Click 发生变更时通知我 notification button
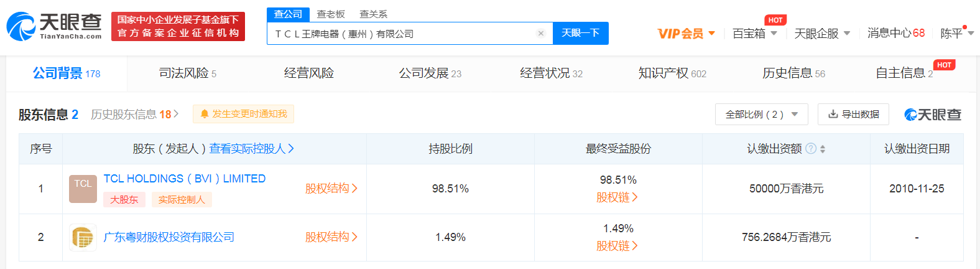 click(x=243, y=114)
